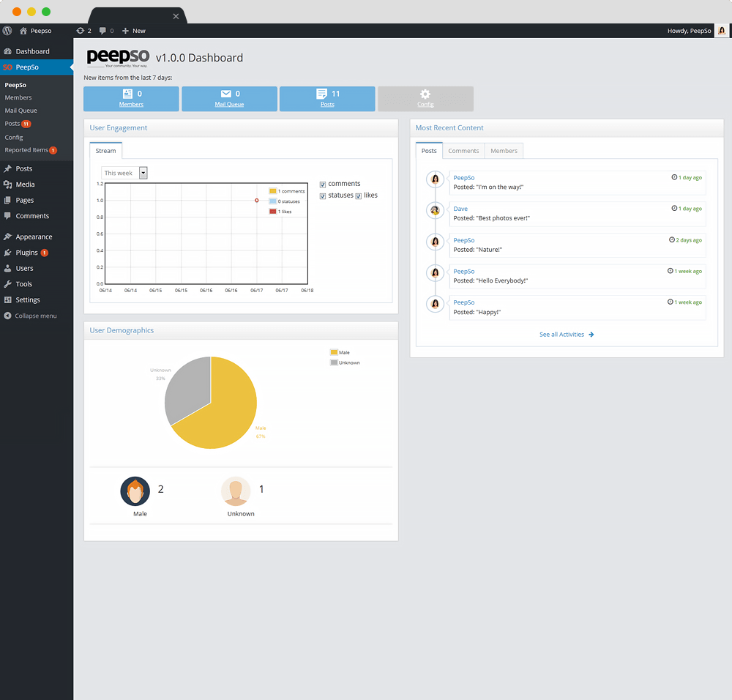The height and width of the screenshot is (700, 732).
Task: Click the Mail Queue envelope icon
Action: (x=226, y=94)
